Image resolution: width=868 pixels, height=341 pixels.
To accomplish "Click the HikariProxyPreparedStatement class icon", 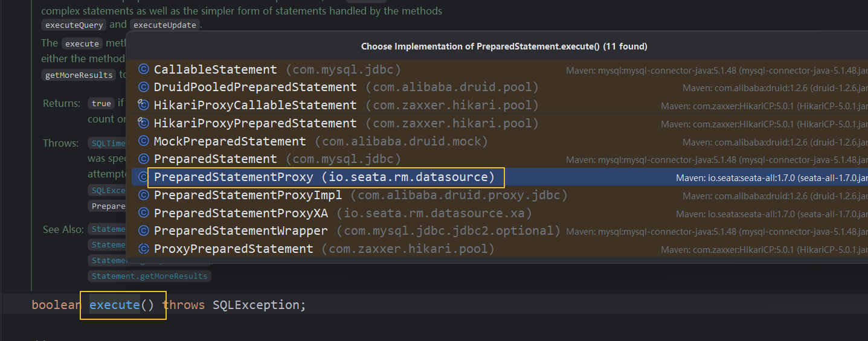I will coord(143,123).
